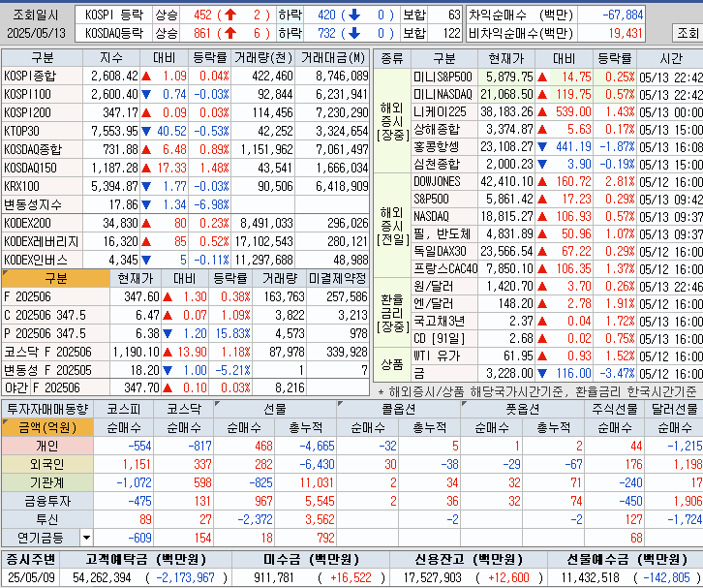Screen dimensions: 703x588
Task: Click the CD [91일] row name
Action: pos(439,339)
